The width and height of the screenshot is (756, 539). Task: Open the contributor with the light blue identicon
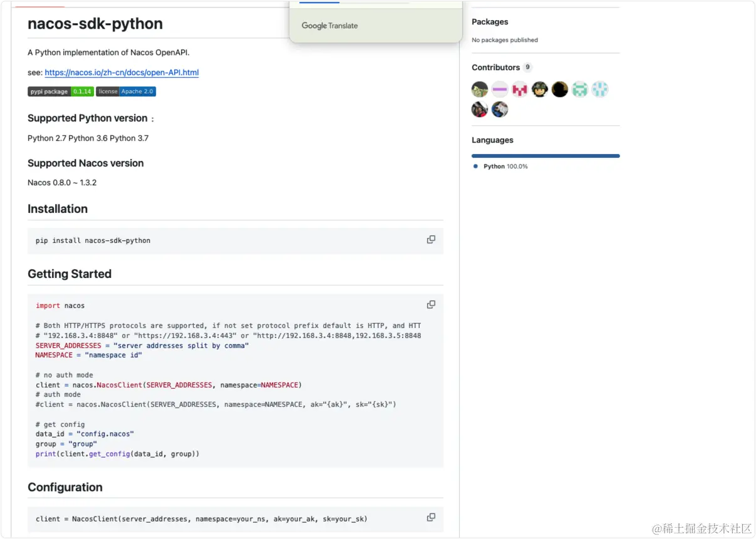point(600,90)
